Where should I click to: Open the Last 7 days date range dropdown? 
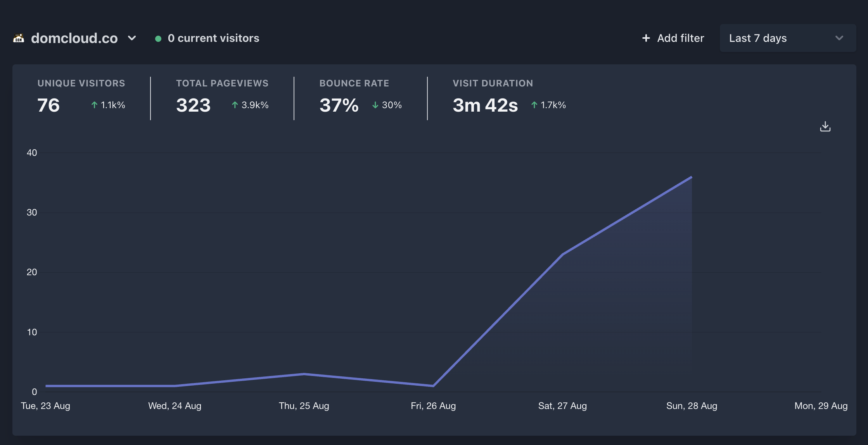click(x=787, y=38)
